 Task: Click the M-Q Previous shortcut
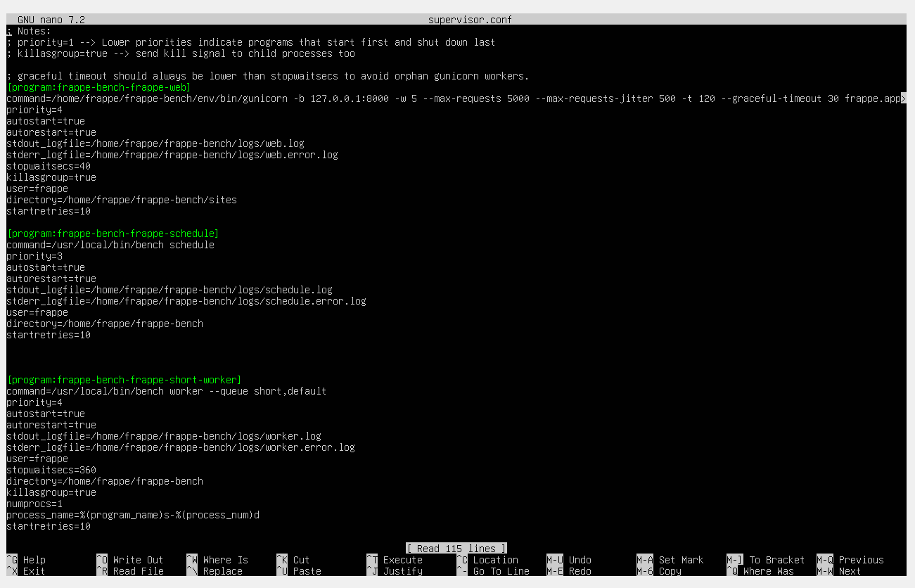pyautogui.click(x=850, y=560)
